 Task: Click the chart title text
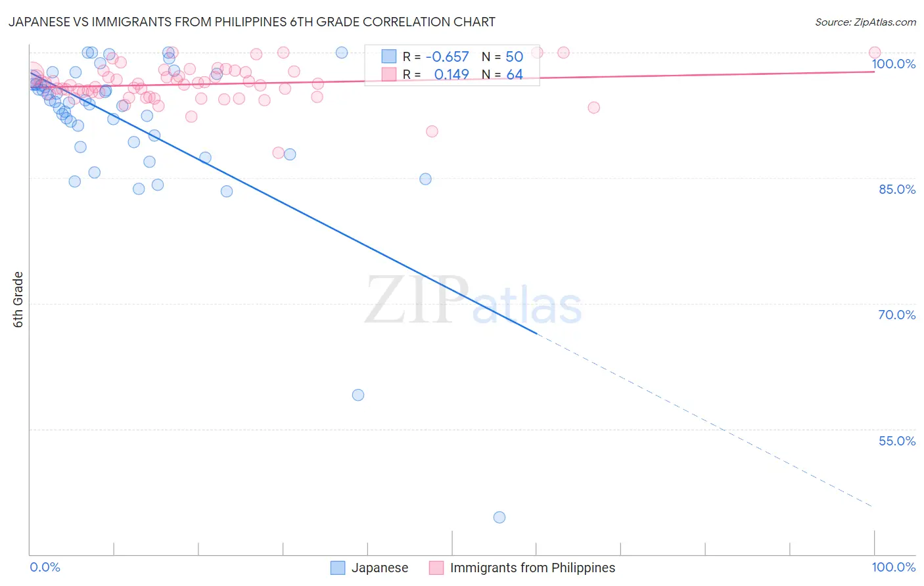click(x=252, y=22)
